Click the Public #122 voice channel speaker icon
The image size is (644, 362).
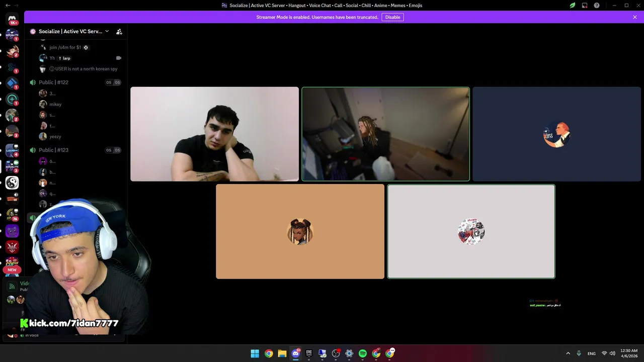click(33, 82)
